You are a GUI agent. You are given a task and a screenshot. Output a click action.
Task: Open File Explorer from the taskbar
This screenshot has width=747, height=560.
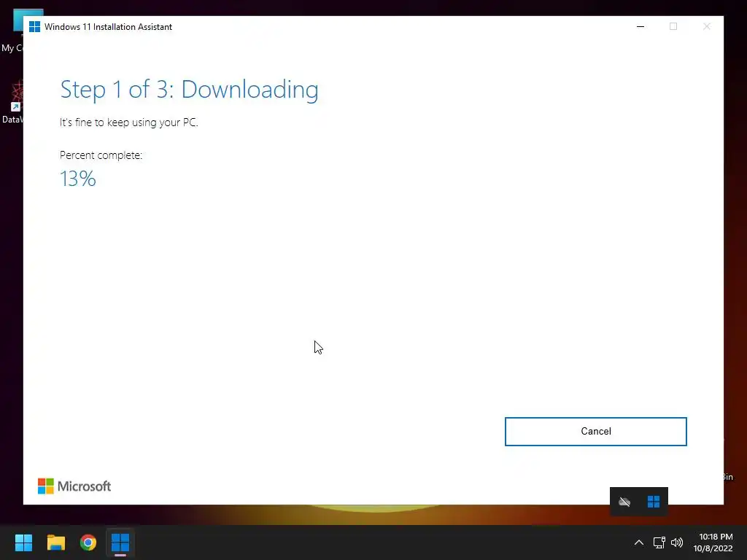55,542
